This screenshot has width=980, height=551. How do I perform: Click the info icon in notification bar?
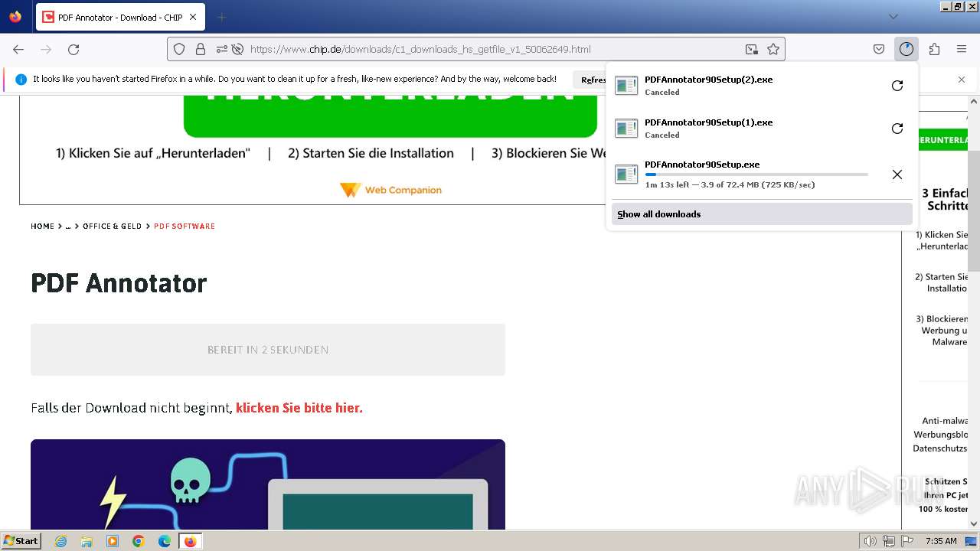(x=21, y=80)
